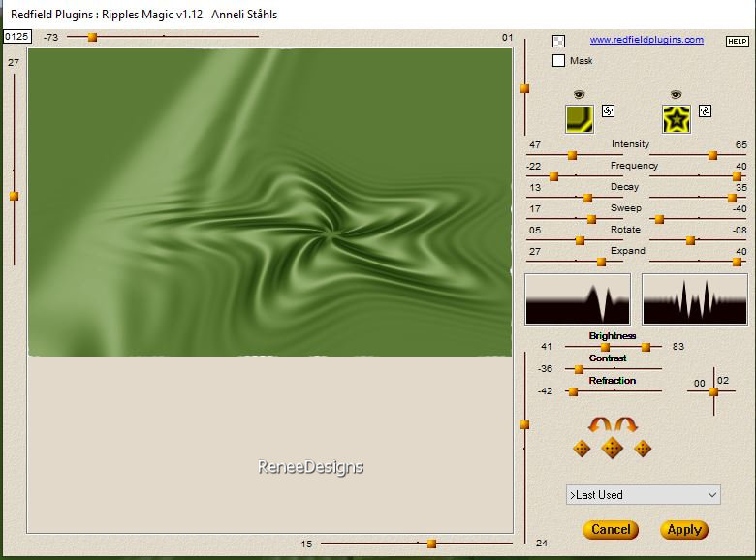Screen dimensions: 756x560
Task: Click the right curved redo arrow
Action: point(626,424)
